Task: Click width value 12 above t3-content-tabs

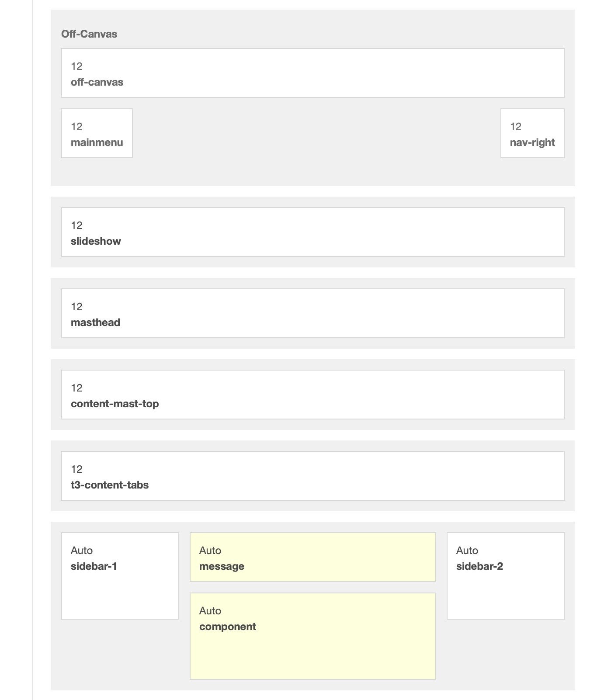Action: (x=76, y=469)
